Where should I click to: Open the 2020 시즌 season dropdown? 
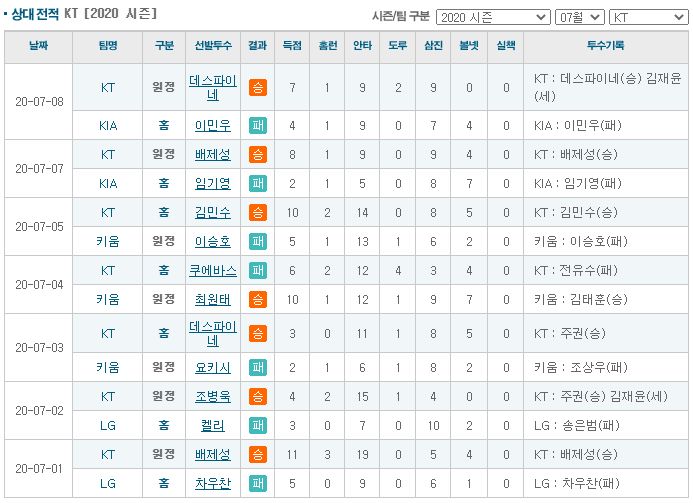click(x=493, y=17)
